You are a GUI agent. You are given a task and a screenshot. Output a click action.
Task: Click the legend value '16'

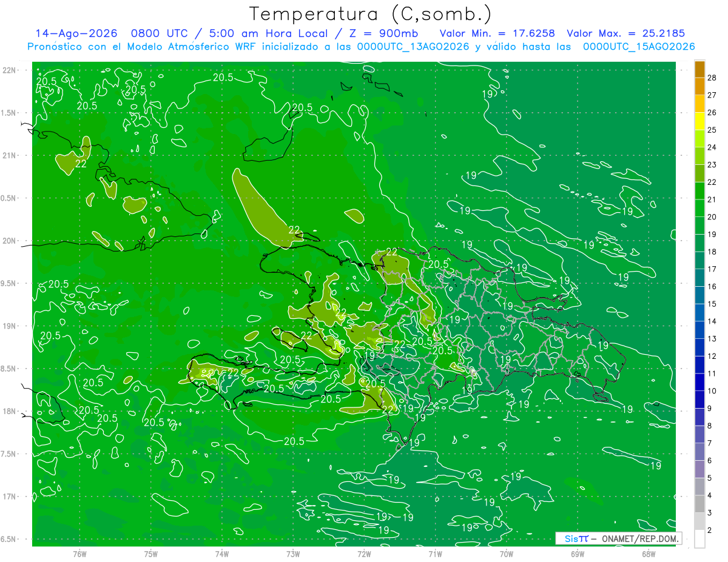pos(712,287)
